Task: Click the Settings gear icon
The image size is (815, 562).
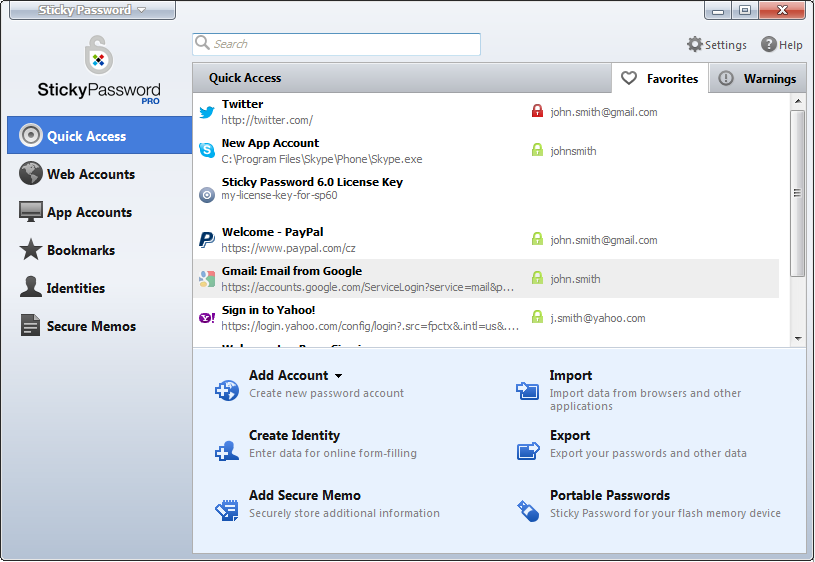Action: click(694, 44)
